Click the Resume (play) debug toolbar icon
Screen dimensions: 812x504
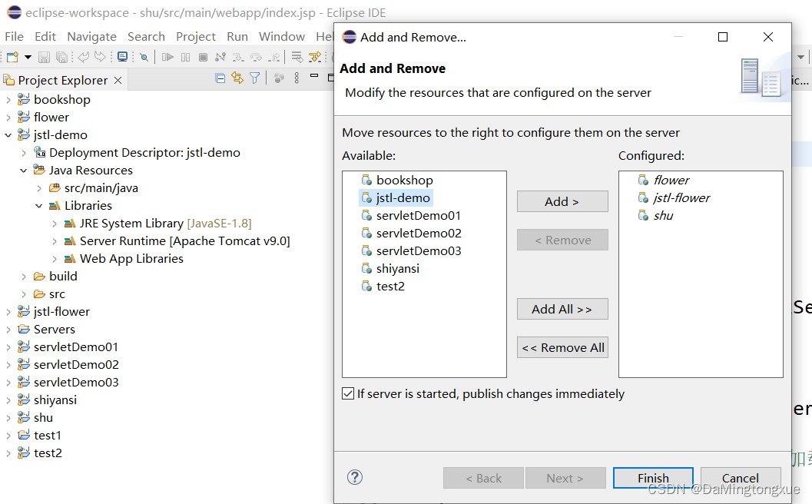(167, 57)
